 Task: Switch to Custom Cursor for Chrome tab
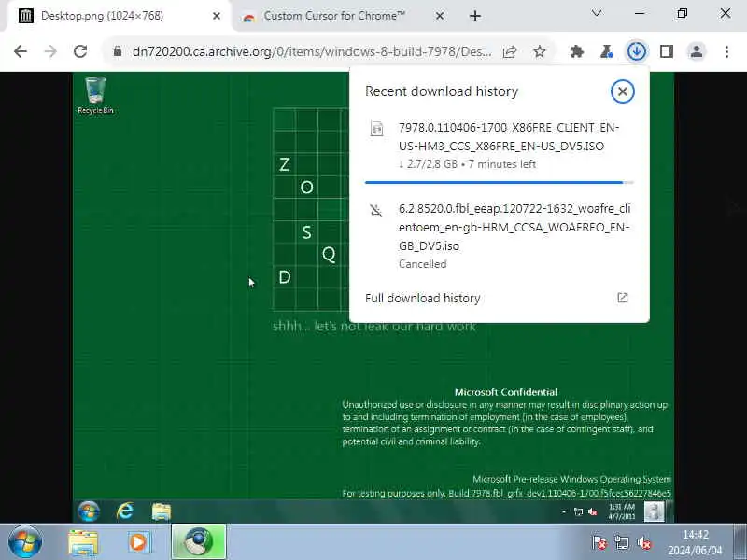343,16
